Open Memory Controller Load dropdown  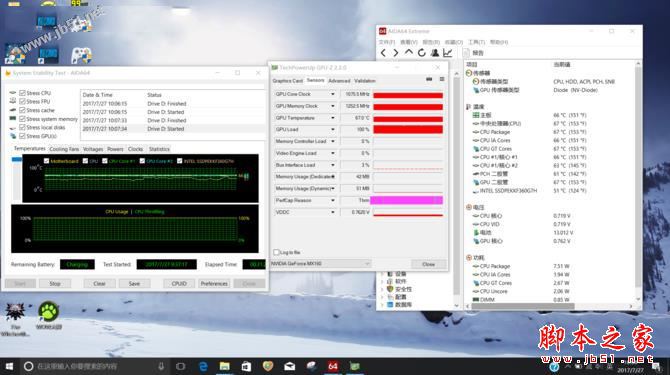pos(332,141)
